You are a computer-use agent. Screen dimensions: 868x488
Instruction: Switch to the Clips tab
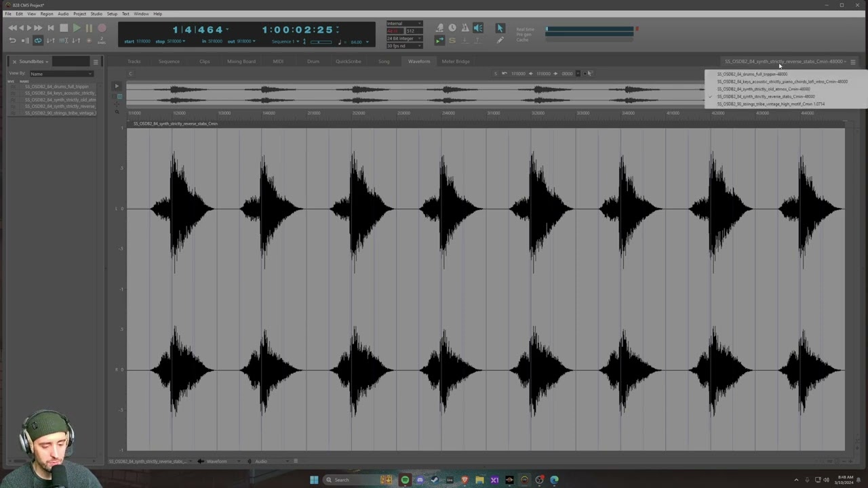click(x=205, y=62)
